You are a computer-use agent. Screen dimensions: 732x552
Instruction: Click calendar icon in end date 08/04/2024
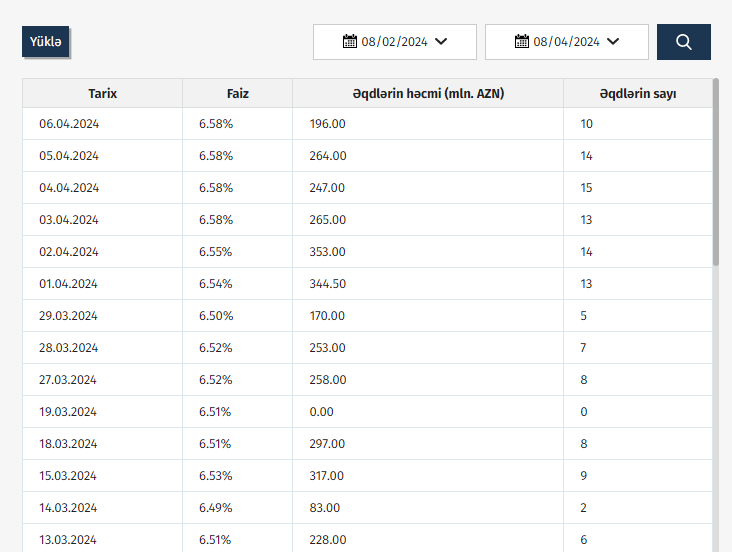[521, 42]
